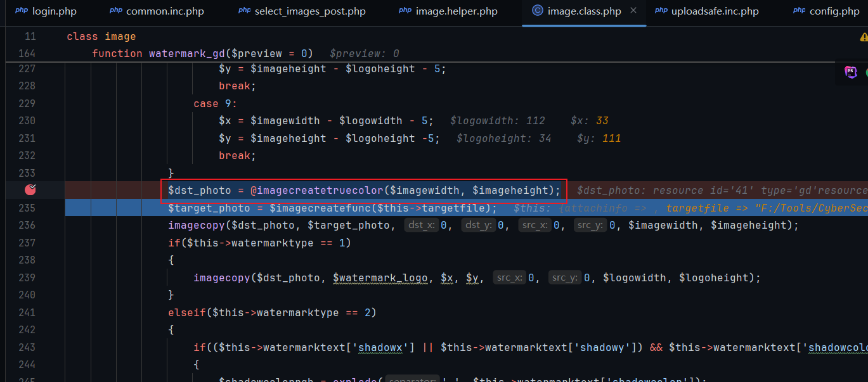The height and width of the screenshot is (382, 868).
Task: Switch to the image.helper.php tab
Action: click(457, 11)
